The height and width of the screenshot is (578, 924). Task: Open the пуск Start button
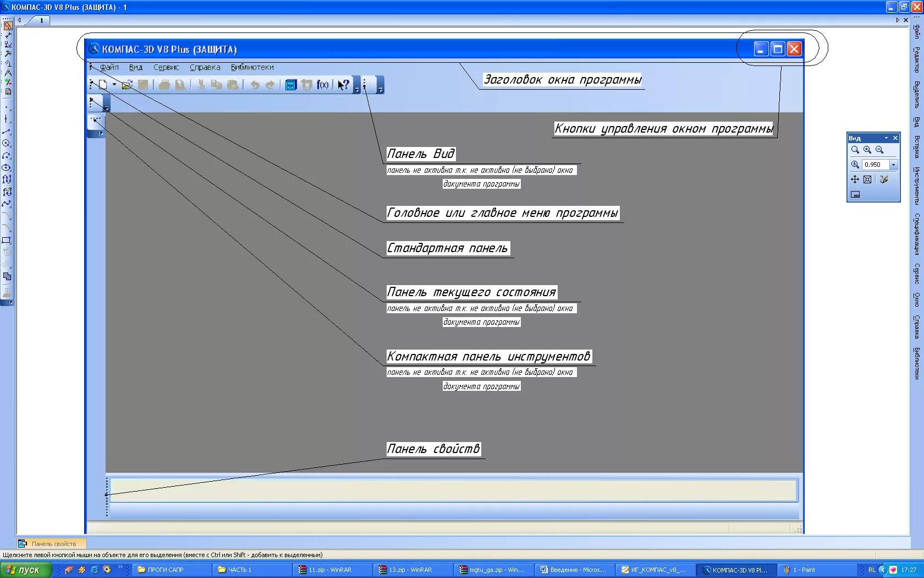click(x=26, y=570)
